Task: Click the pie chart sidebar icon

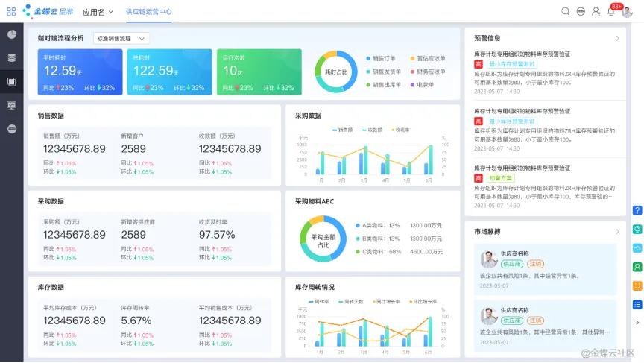Action: point(11,34)
